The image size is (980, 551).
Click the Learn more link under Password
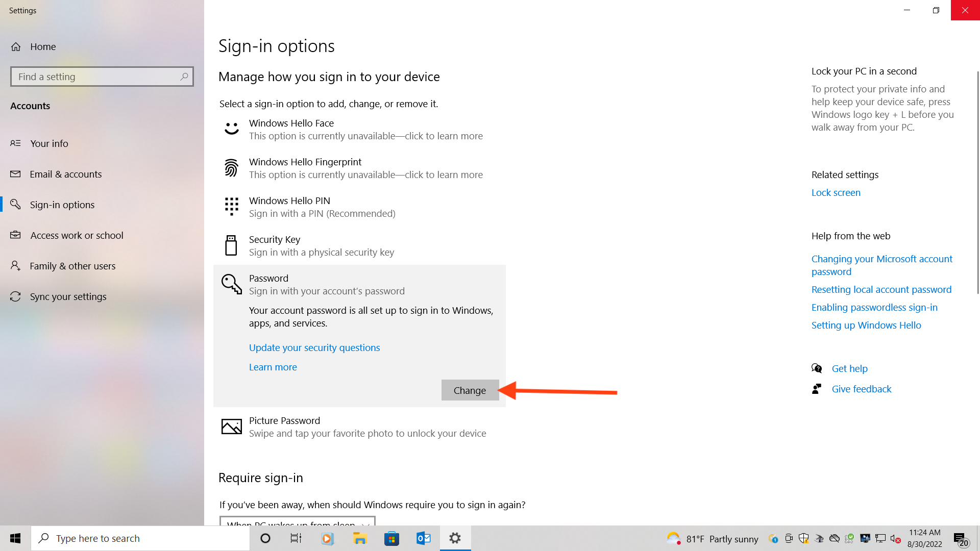point(273,367)
